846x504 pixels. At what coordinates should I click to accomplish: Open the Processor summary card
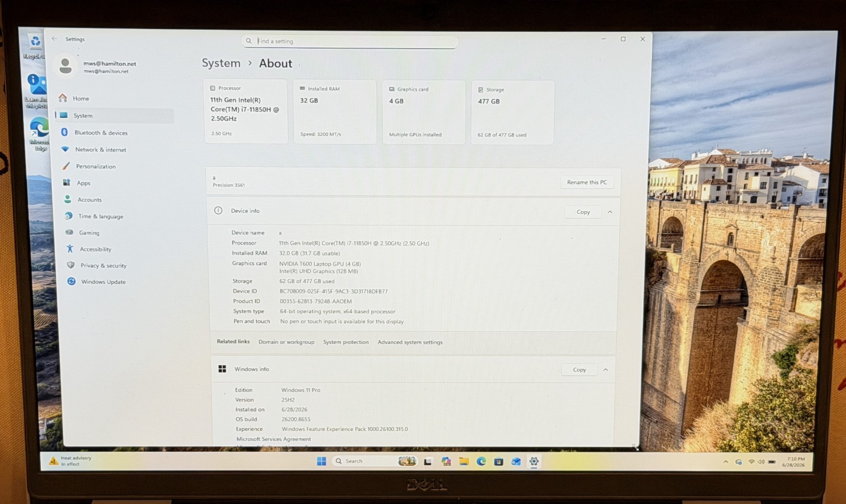click(x=246, y=111)
